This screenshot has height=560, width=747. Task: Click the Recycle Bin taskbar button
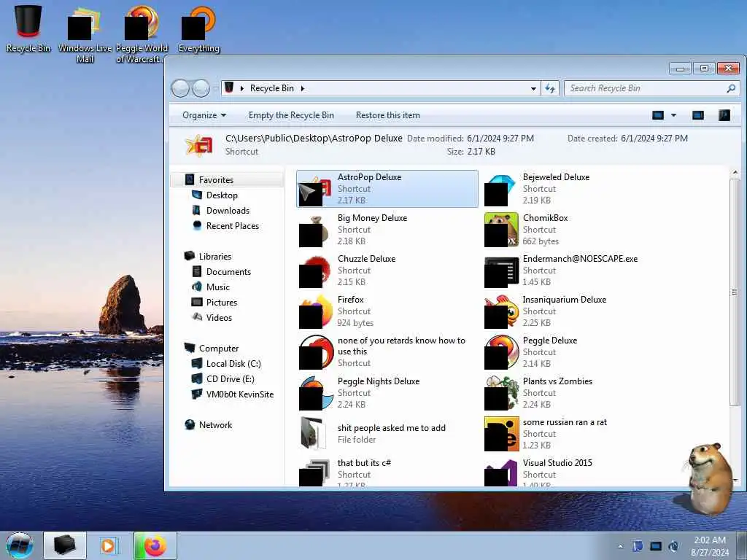coord(65,545)
